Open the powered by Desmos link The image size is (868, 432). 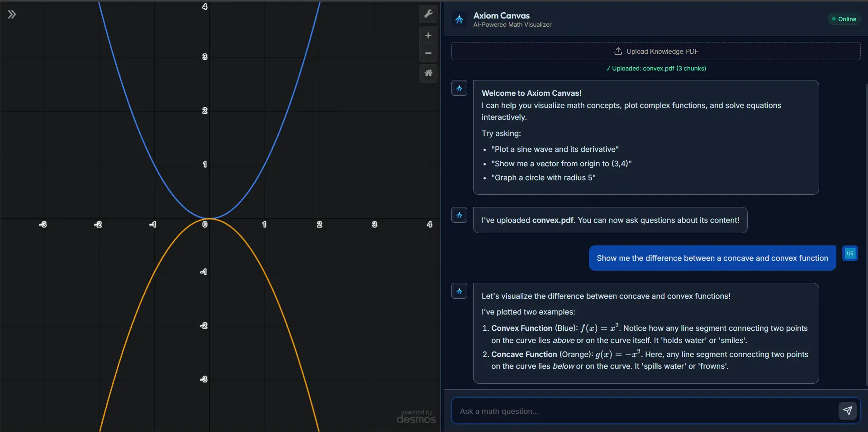click(x=416, y=417)
